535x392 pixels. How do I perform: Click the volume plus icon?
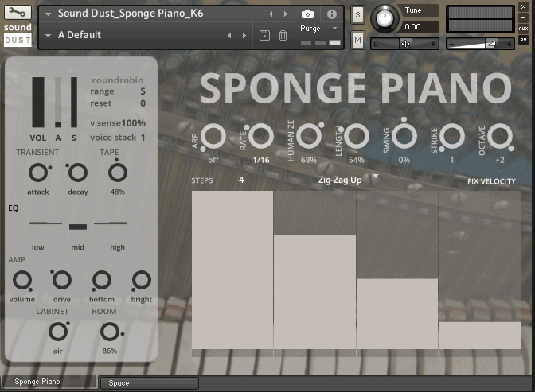[509, 44]
